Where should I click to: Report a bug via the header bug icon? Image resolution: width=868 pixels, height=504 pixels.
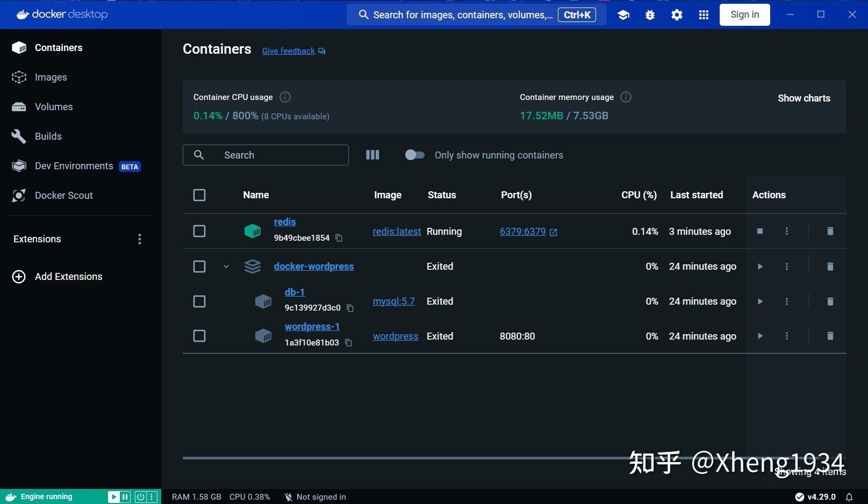click(650, 15)
